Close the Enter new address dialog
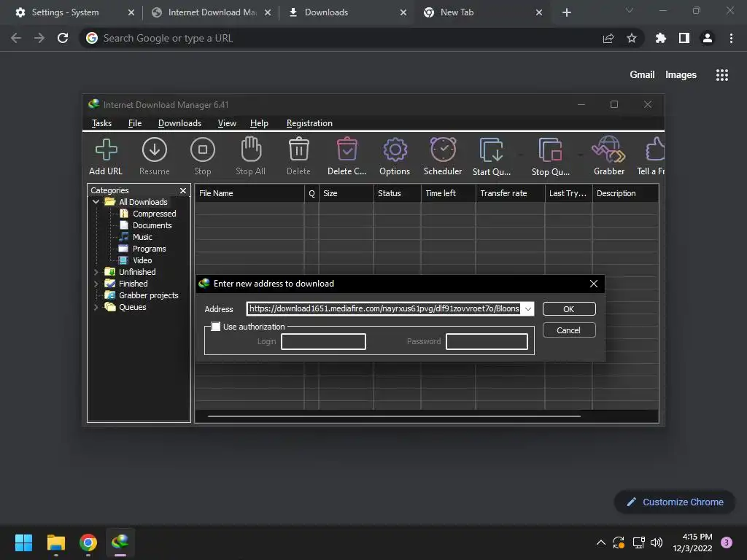 [x=594, y=284]
